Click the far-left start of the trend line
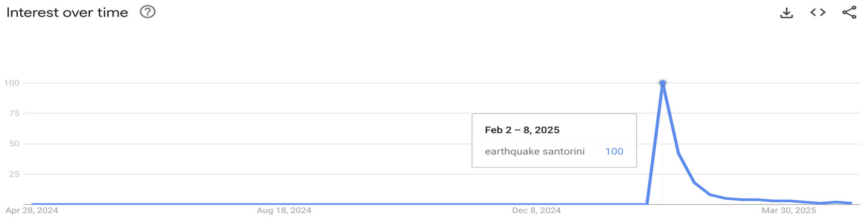The width and height of the screenshot is (868, 220). 33,204
